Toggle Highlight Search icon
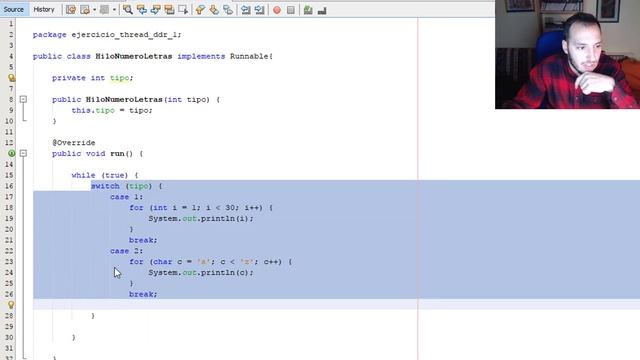Screen dimensions: 640x360 coord(169,10)
